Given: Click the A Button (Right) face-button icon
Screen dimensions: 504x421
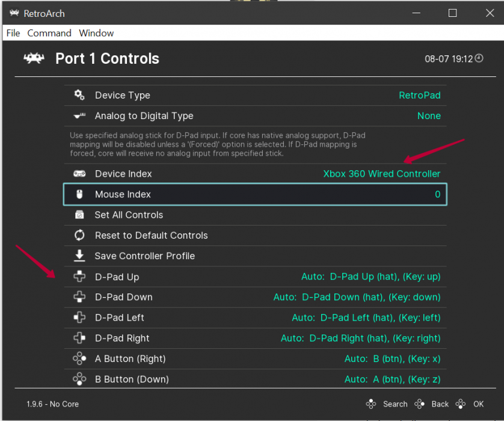Looking at the screenshot, I should [79, 358].
